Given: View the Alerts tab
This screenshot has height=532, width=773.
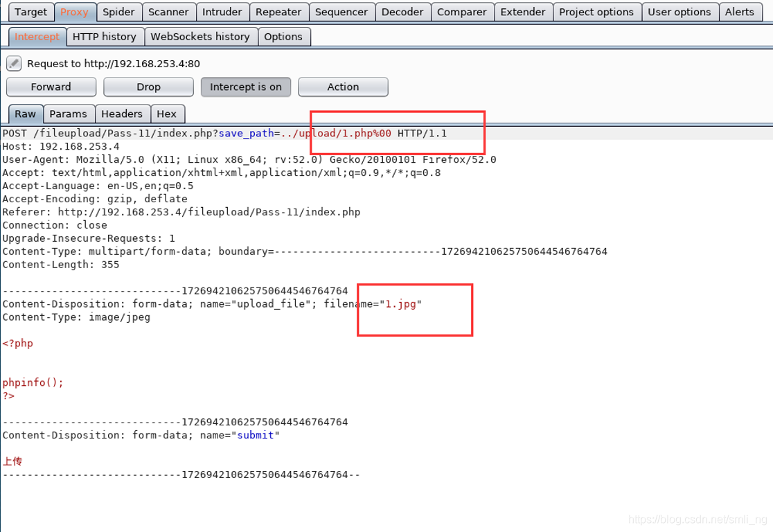Looking at the screenshot, I should coord(740,12).
